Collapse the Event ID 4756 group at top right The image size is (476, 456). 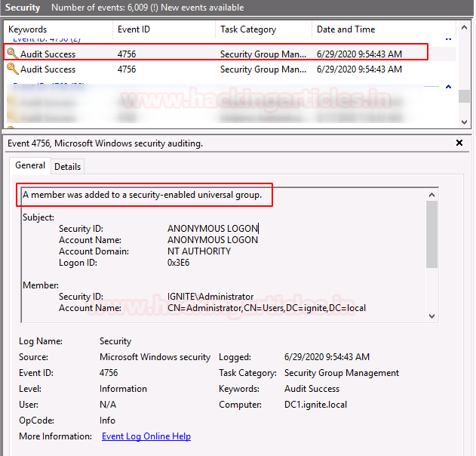click(448, 39)
